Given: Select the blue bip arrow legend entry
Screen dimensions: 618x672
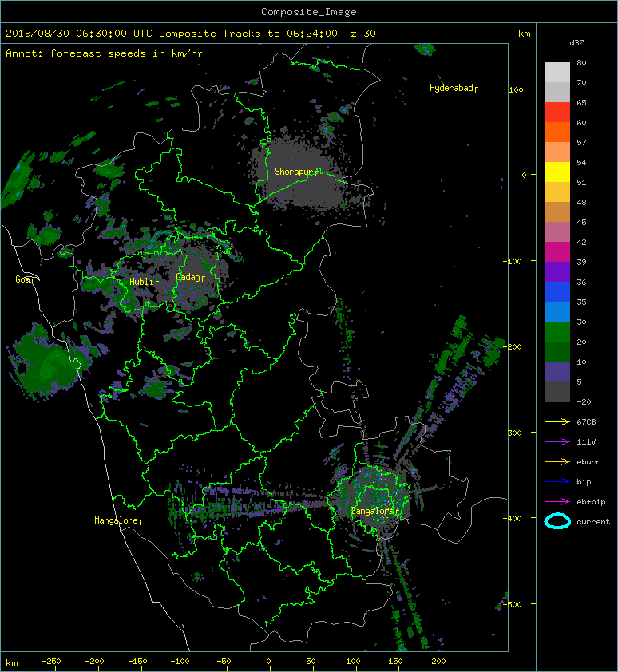Looking at the screenshot, I should pyautogui.click(x=557, y=482).
